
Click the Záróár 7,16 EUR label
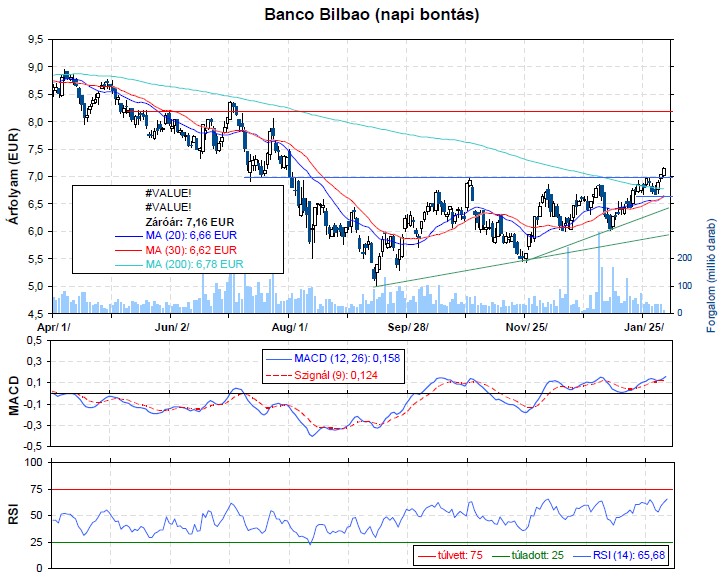click(183, 223)
